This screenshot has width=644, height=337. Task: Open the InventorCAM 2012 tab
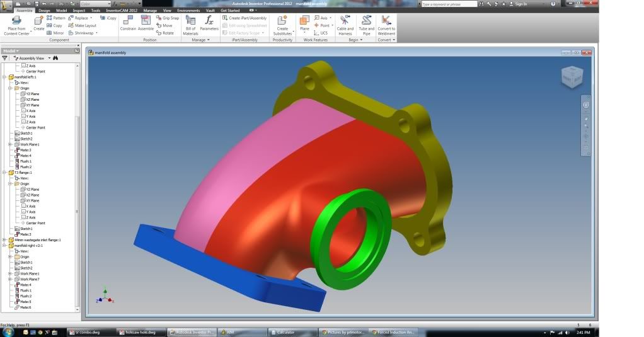pos(122,11)
